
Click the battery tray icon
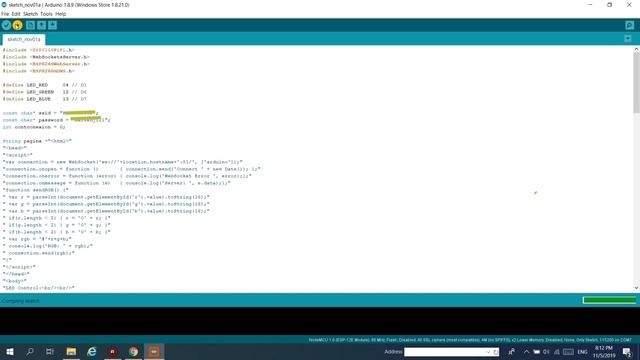tap(536, 352)
